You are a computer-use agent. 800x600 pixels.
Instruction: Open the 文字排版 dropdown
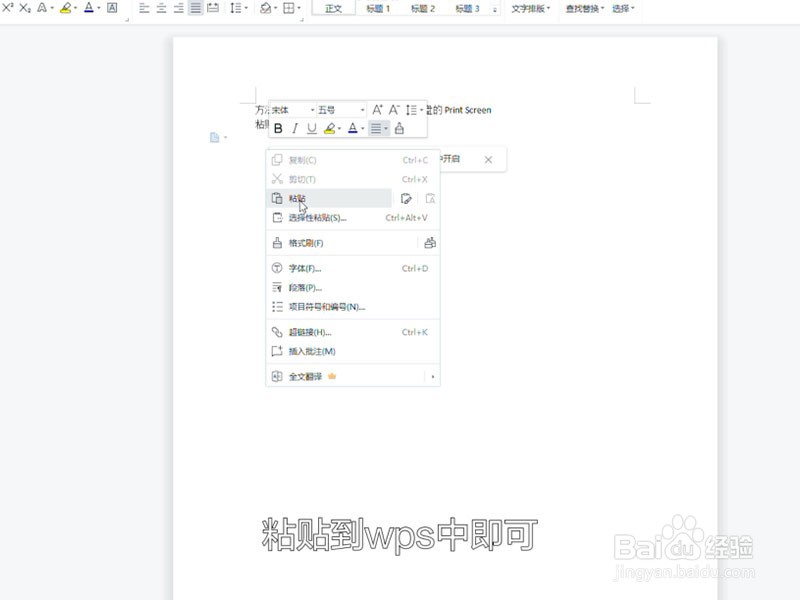[531, 8]
